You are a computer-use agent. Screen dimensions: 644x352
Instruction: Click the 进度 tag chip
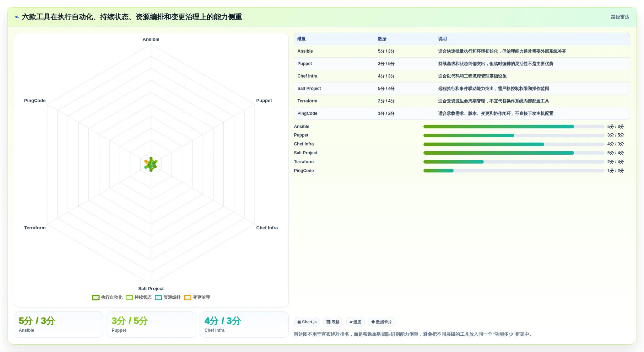(x=355, y=322)
